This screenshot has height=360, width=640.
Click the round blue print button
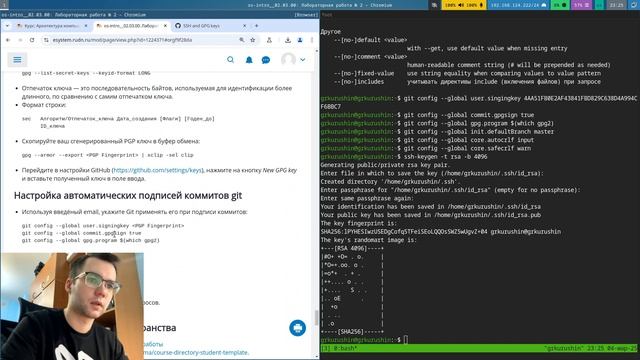(x=298, y=328)
